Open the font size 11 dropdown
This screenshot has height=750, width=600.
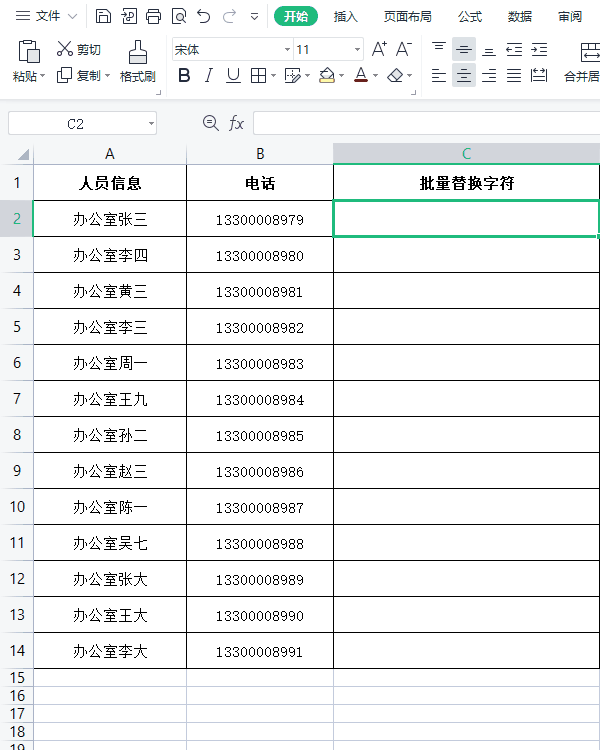[357, 49]
